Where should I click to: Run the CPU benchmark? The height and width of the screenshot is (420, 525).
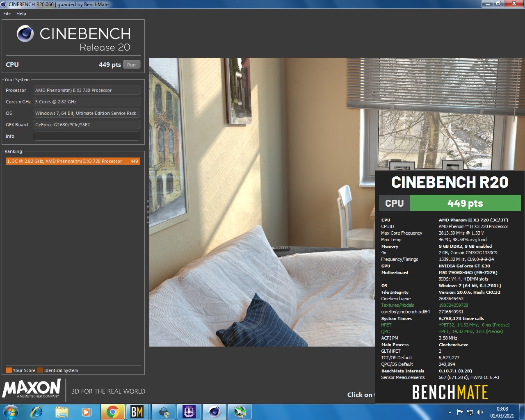coord(132,64)
